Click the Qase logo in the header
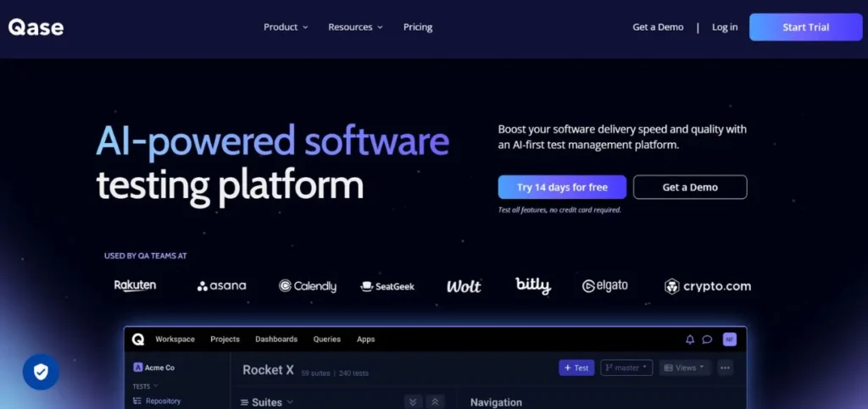 [36, 26]
